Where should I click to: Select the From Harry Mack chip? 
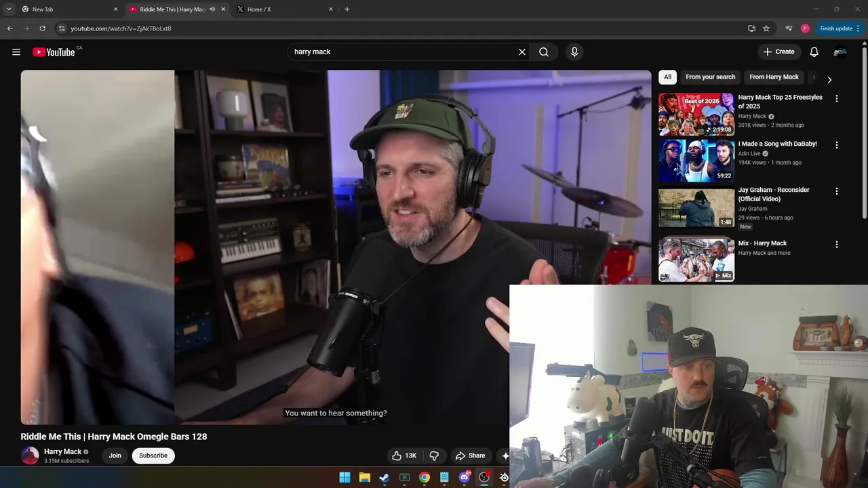click(x=774, y=77)
